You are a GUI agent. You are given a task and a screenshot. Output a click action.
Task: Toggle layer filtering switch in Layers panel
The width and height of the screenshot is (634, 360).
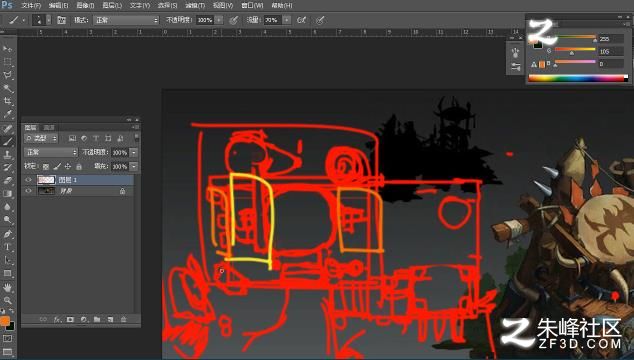137,138
